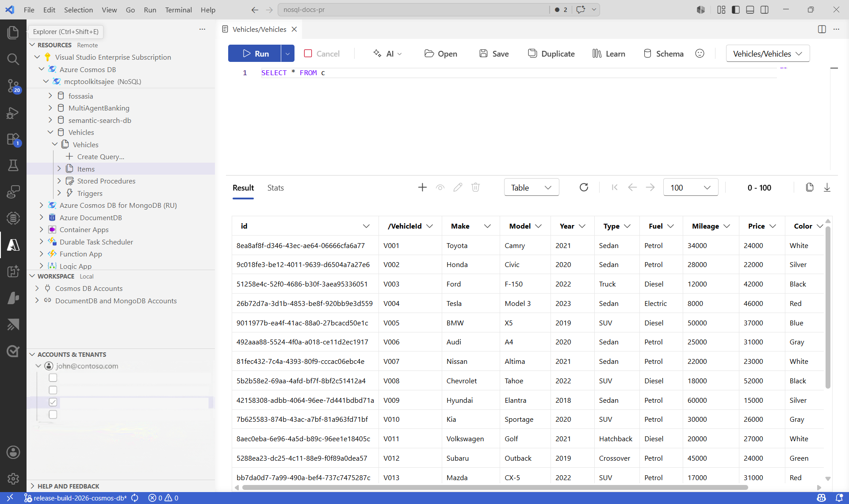Click the feedback smiley icon
Image resolution: width=849 pixels, height=504 pixels.
700,53
